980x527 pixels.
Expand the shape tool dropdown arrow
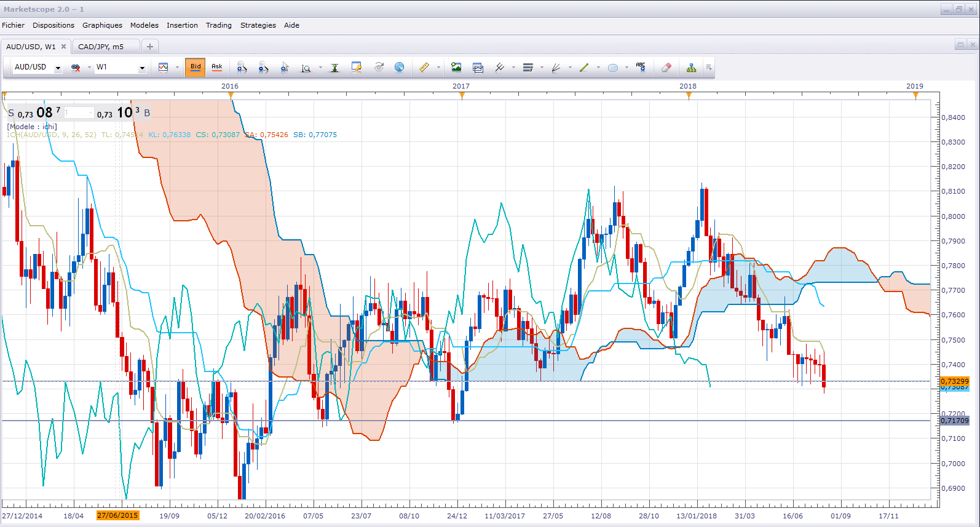[626, 67]
